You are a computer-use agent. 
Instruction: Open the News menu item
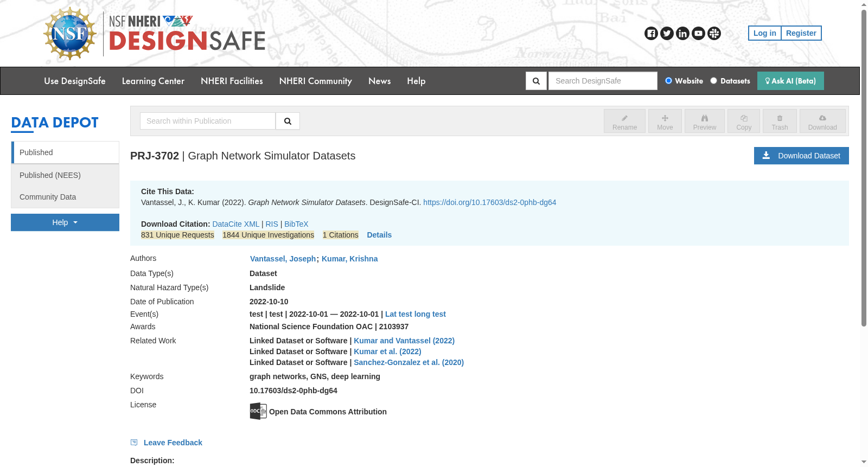(379, 81)
